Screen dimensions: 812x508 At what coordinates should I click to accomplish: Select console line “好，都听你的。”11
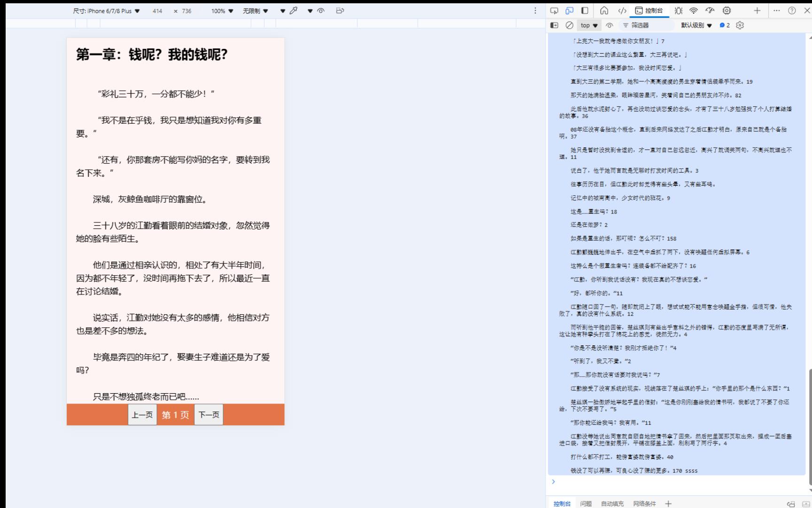(x=597, y=293)
